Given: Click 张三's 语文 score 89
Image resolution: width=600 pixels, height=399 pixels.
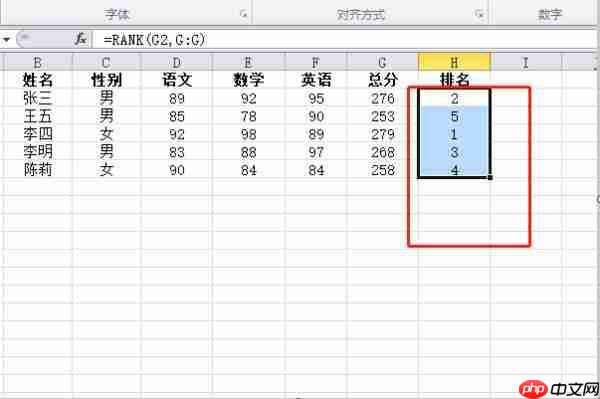Looking at the screenshot, I should [x=176, y=98].
